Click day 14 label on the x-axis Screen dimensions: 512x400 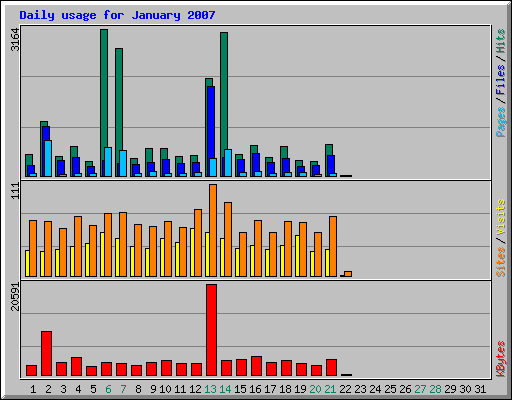[x=225, y=389]
